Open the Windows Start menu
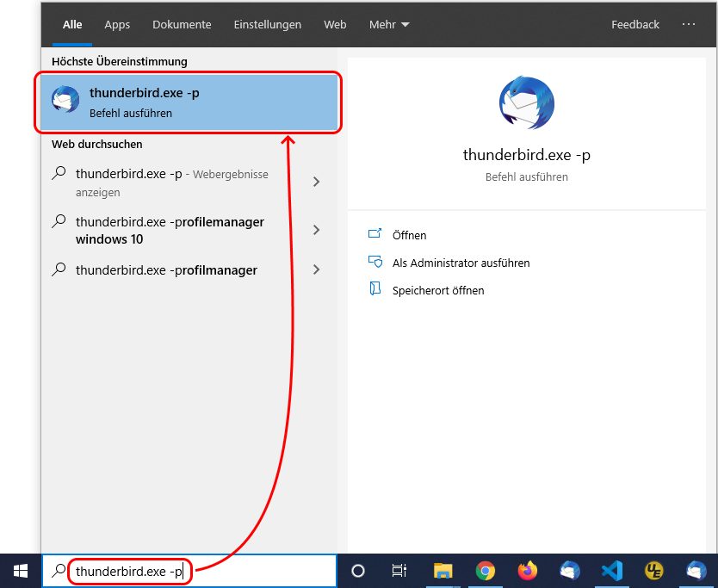This screenshot has width=718, height=588. click(20, 570)
